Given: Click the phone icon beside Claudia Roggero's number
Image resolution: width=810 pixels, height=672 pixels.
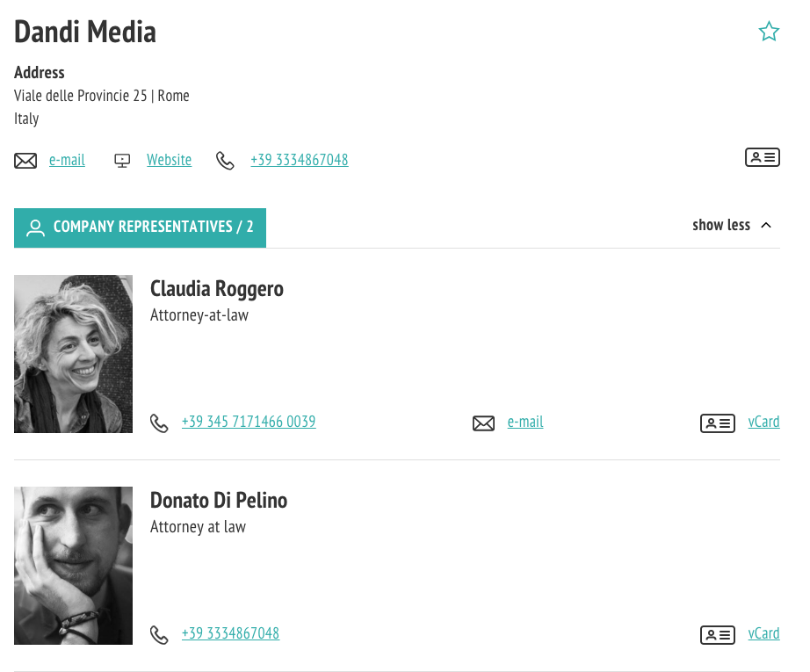Looking at the screenshot, I should coord(159,423).
